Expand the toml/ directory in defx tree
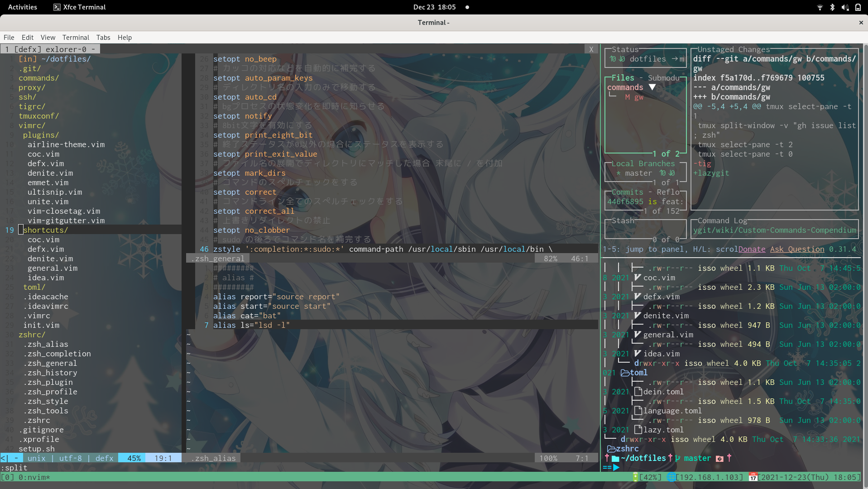Image resolution: width=868 pixels, height=489 pixels. point(34,287)
